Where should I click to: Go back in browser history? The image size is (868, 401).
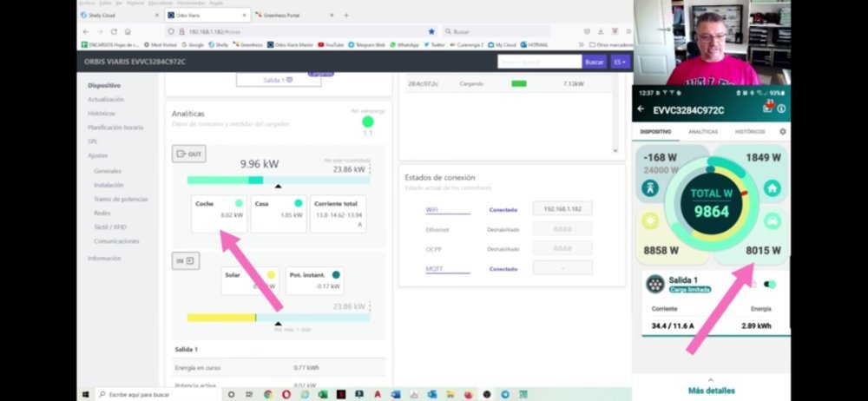pos(86,31)
